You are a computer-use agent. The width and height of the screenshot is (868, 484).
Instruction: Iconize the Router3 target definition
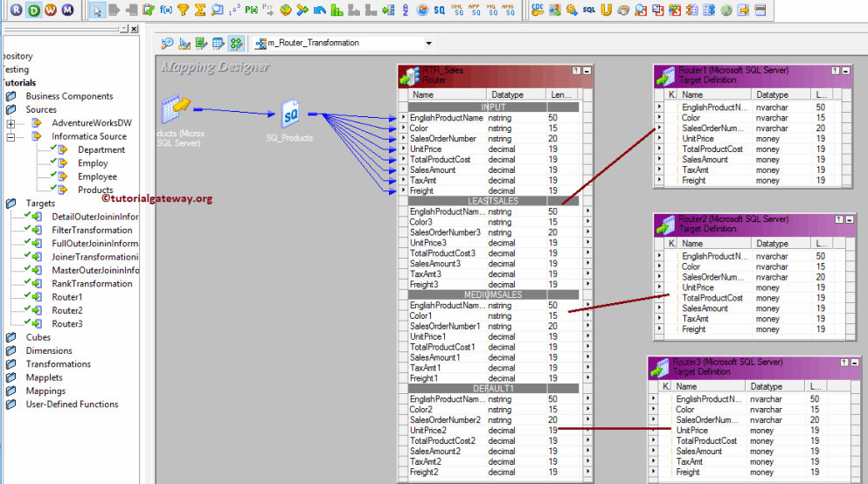point(854,363)
